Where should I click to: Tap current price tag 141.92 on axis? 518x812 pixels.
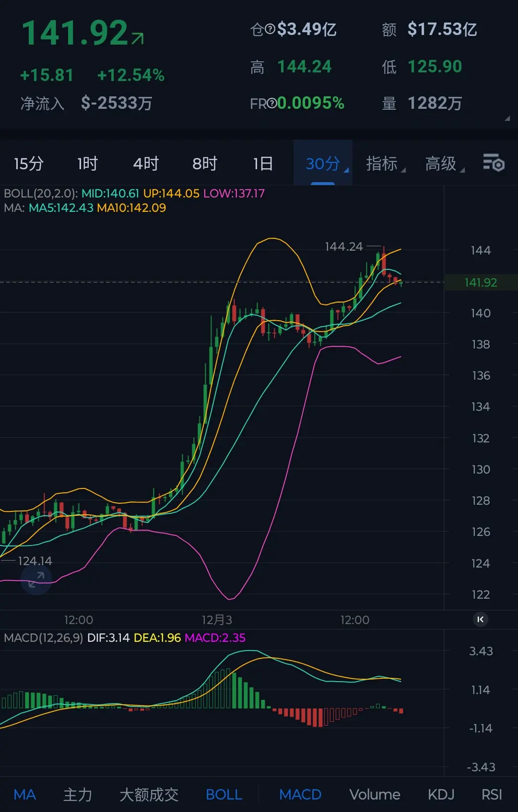[x=481, y=282]
